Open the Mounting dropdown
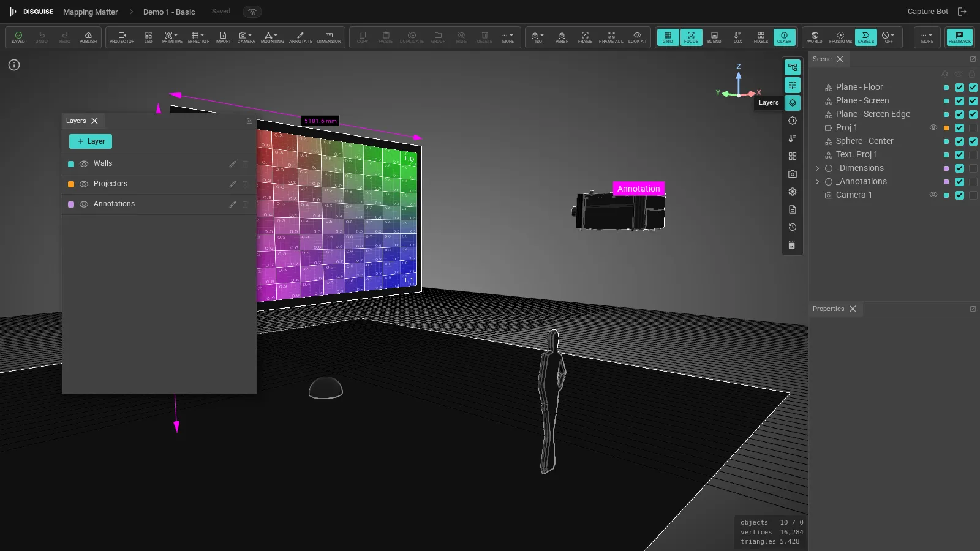 coord(272,37)
